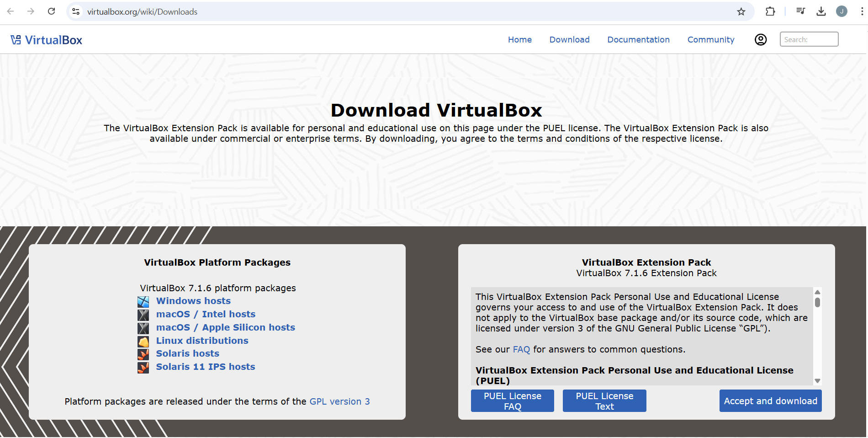
Task: Open the Documentation menu item
Action: point(639,40)
